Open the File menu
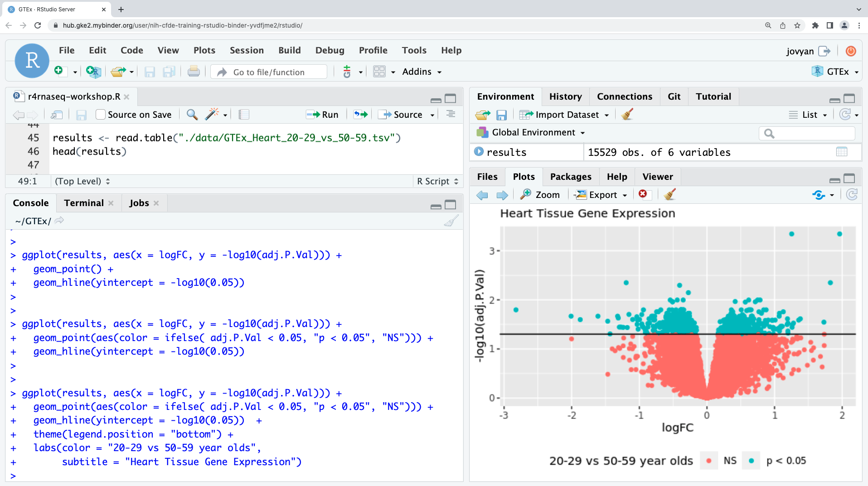The width and height of the screenshot is (868, 486). tap(67, 50)
